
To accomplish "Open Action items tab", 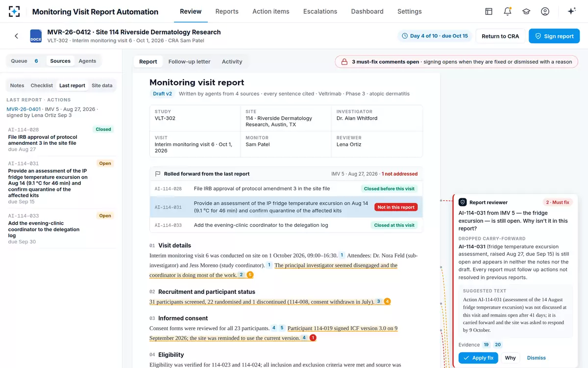I will pyautogui.click(x=271, y=11).
